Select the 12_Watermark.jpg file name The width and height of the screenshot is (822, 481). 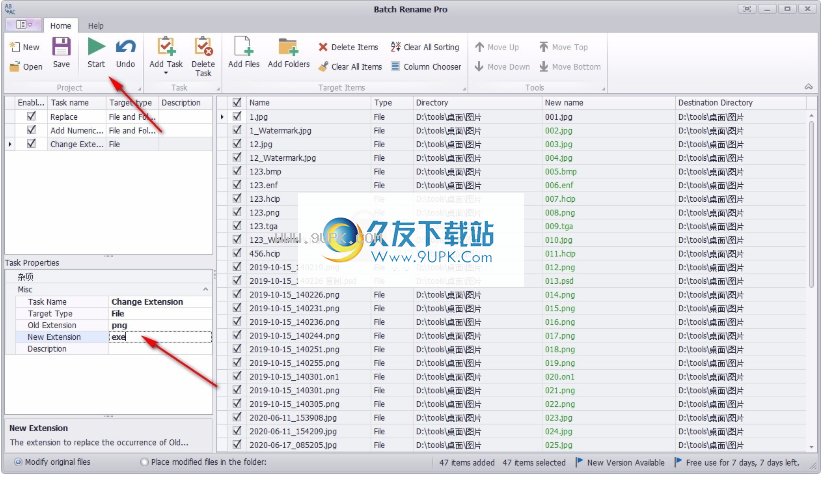pos(283,157)
